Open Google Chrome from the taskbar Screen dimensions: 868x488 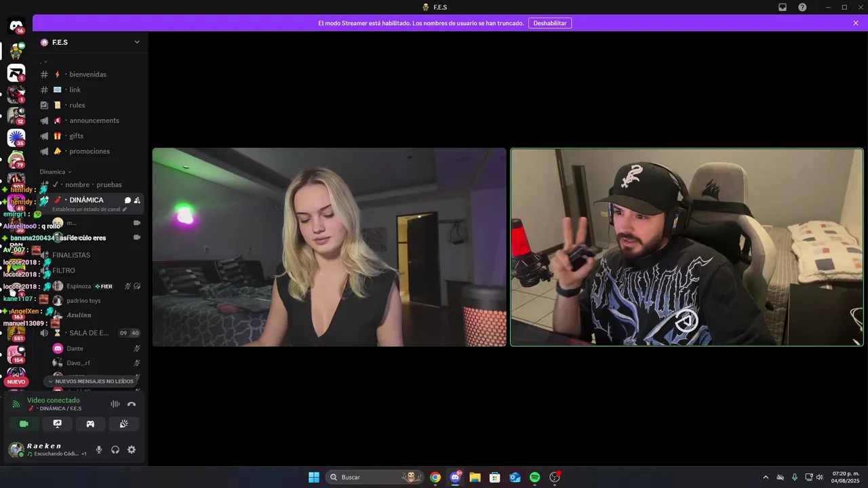tap(435, 477)
